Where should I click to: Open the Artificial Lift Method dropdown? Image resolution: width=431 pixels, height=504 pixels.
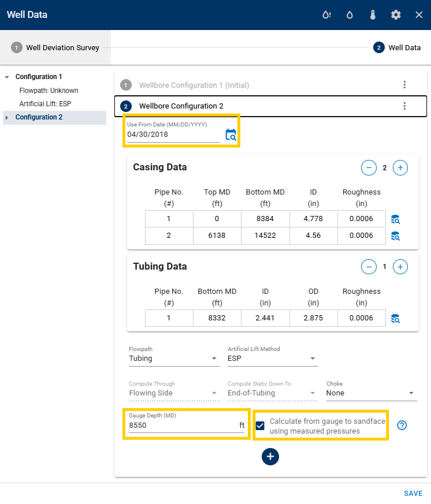pyautogui.click(x=273, y=359)
